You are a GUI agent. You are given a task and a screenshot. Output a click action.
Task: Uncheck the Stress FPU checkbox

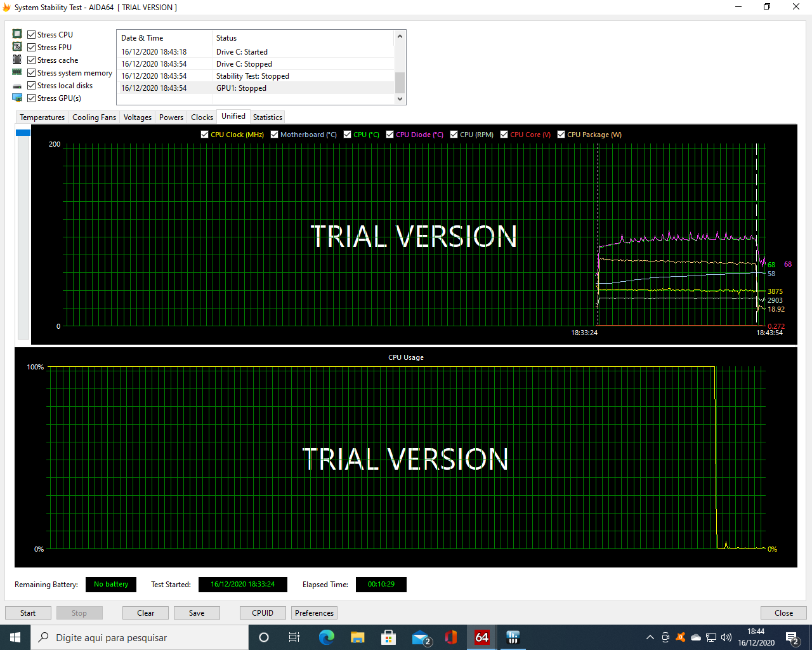click(x=31, y=47)
